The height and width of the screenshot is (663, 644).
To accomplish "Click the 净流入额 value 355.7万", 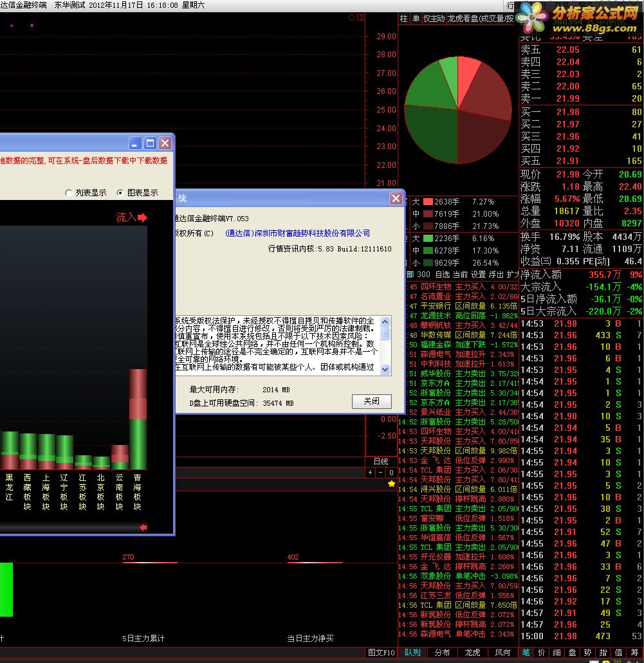I will tap(605, 275).
